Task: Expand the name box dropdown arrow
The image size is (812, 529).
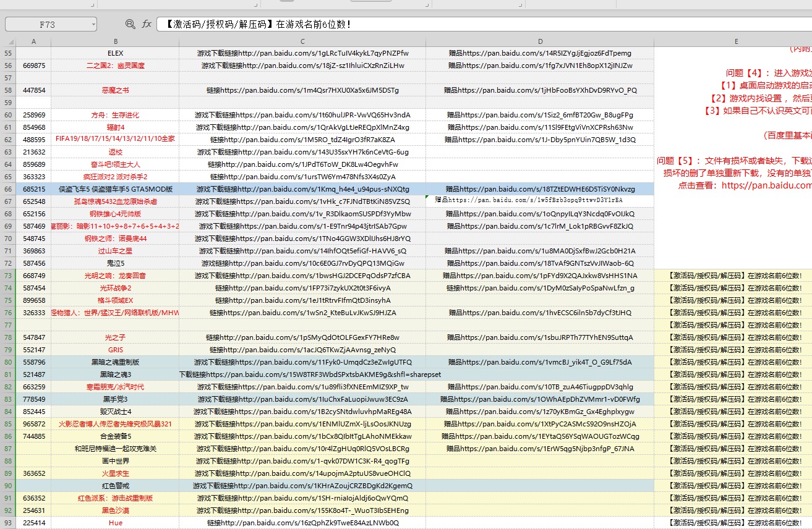Action: [93, 24]
